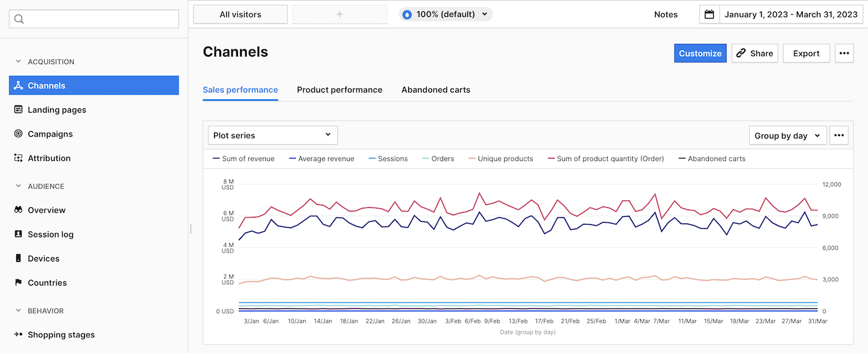Click the Export button
The height and width of the screenshot is (353, 868).
[x=806, y=53]
